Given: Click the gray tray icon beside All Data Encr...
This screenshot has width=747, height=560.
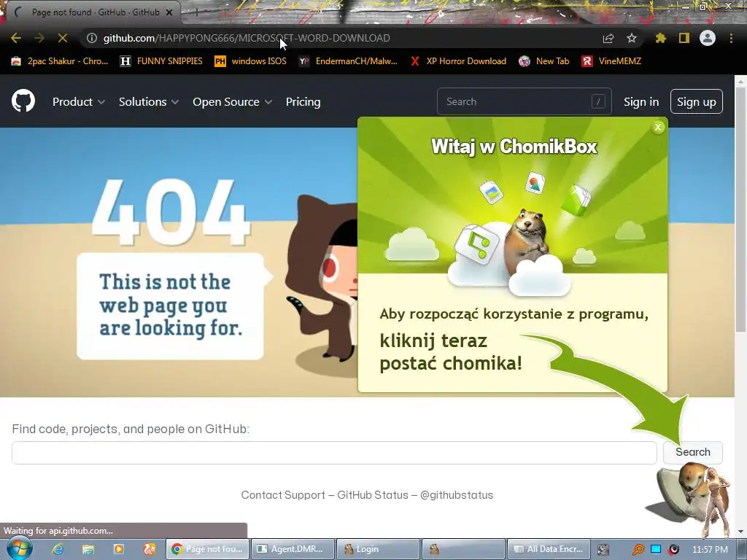Looking at the screenshot, I should tap(603, 550).
